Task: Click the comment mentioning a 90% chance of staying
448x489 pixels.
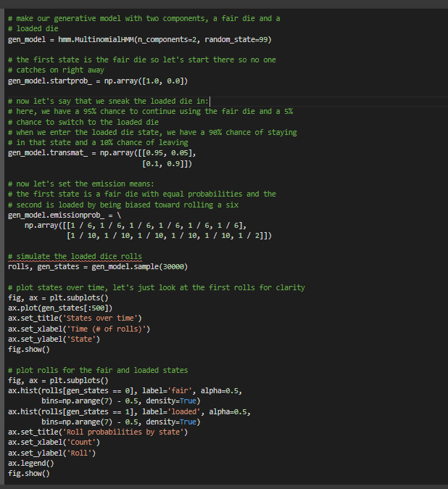Action: coord(152,133)
